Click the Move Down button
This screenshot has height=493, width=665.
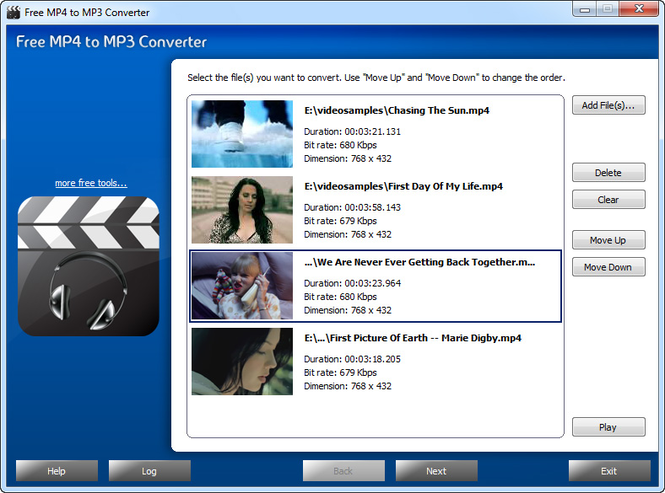coord(609,267)
